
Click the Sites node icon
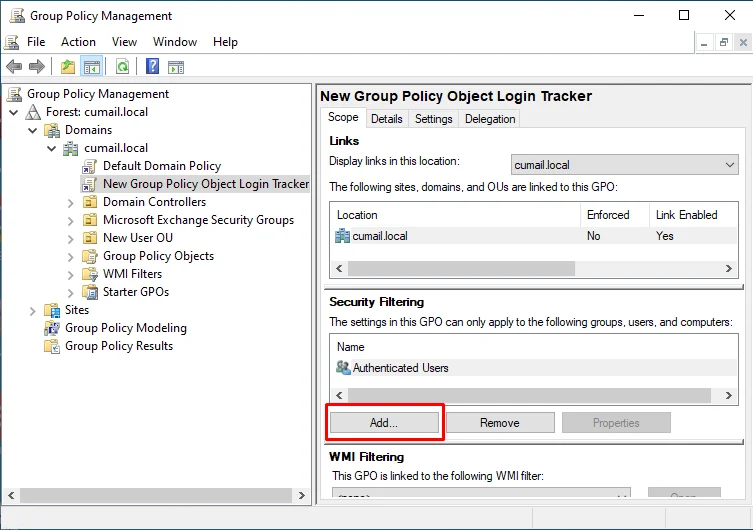[52, 310]
